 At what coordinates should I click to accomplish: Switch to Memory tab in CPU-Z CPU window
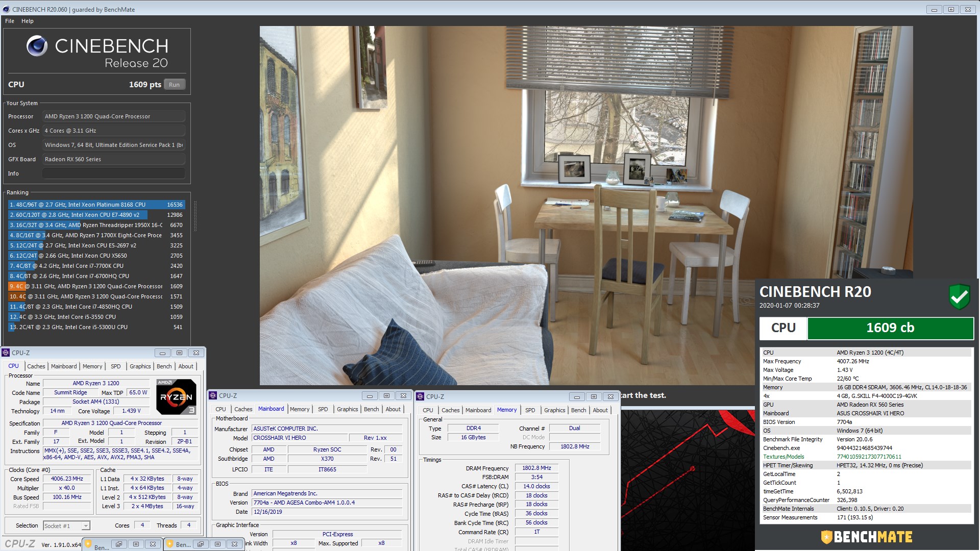click(x=92, y=366)
